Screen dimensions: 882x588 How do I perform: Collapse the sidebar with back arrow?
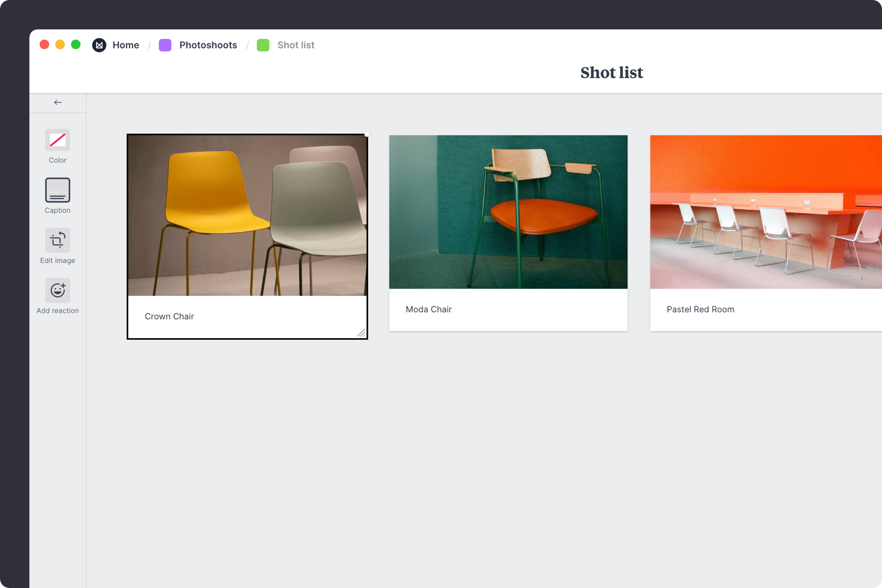coord(58,102)
